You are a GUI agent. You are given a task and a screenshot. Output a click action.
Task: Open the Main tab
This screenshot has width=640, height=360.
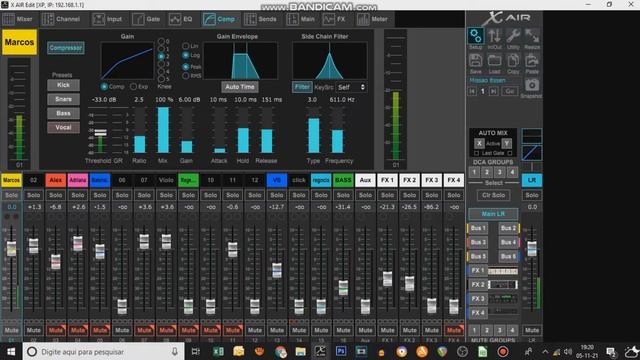click(x=301, y=19)
